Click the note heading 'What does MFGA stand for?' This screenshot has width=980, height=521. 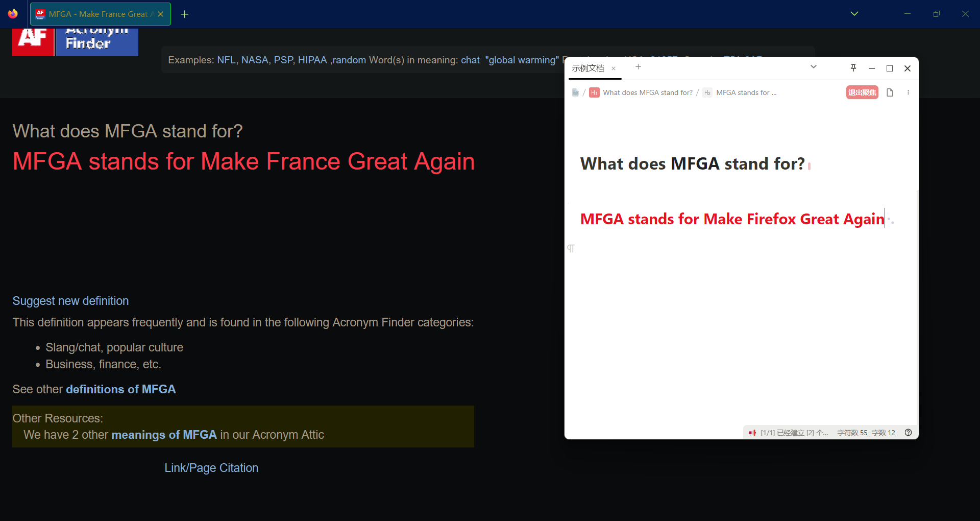tap(693, 163)
